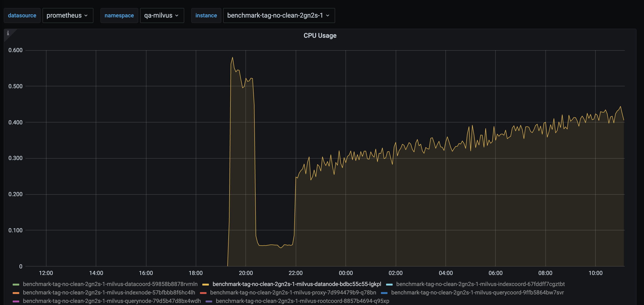The image size is (644, 305).
Task: Click the namespace variable label
Action: pyautogui.click(x=119, y=15)
